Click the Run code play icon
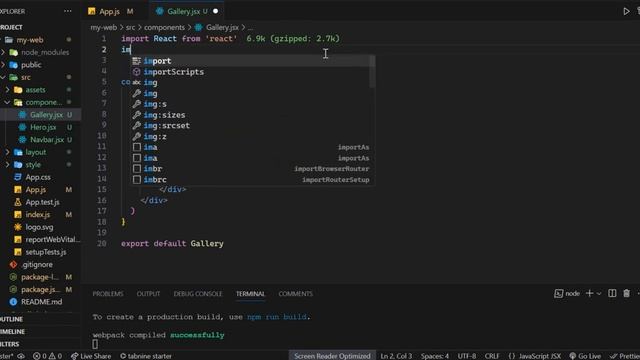This screenshot has width=640, height=360. (x=626, y=11)
